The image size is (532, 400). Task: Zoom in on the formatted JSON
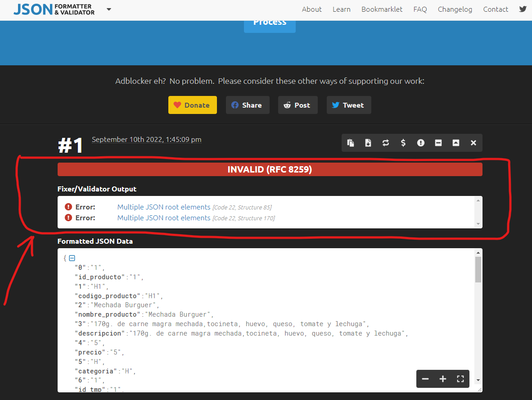(x=443, y=379)
